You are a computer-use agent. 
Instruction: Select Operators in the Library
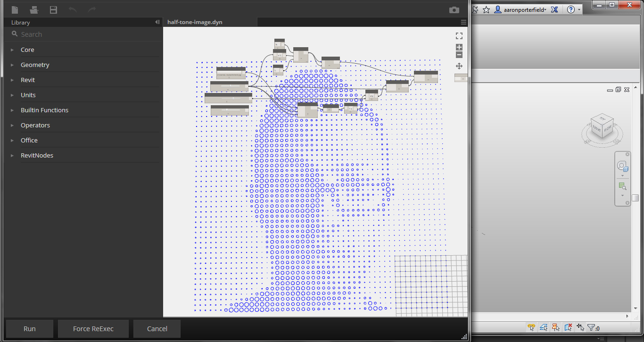click(x=35, y=125)
